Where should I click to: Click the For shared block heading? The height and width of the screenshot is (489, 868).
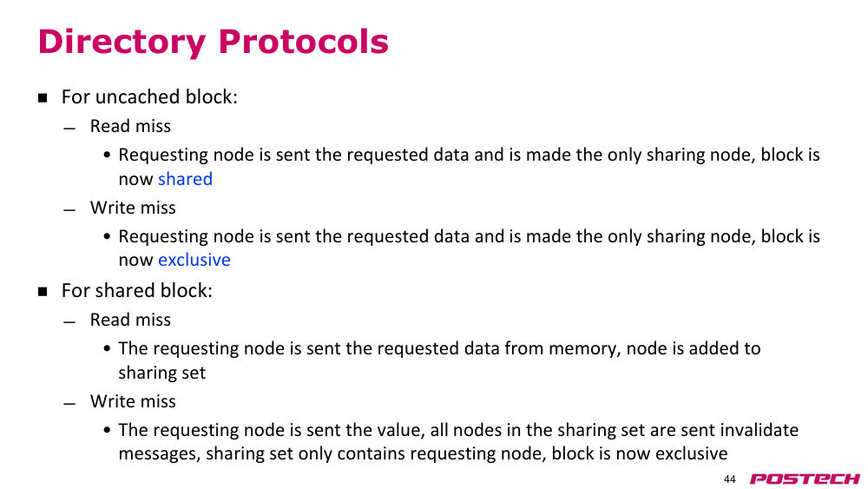coord(137,291)
